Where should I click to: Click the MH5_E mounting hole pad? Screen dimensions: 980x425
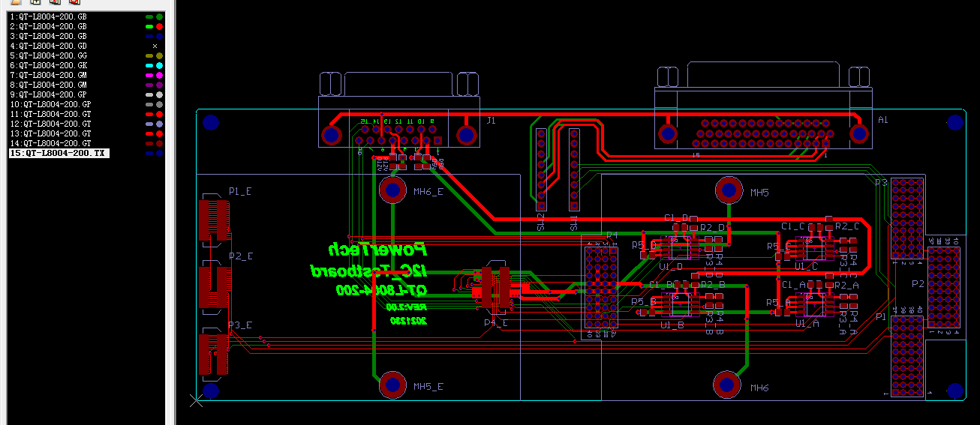click(392, 385)
